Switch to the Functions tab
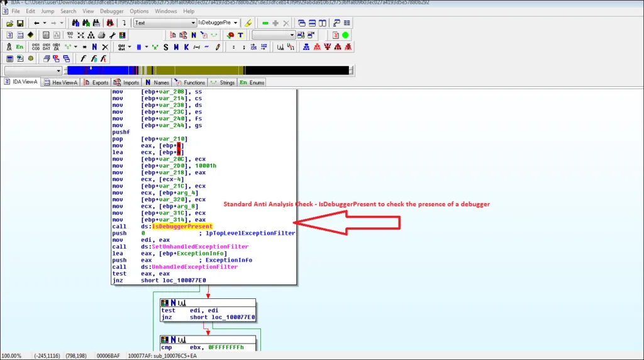 coord(190,82)
